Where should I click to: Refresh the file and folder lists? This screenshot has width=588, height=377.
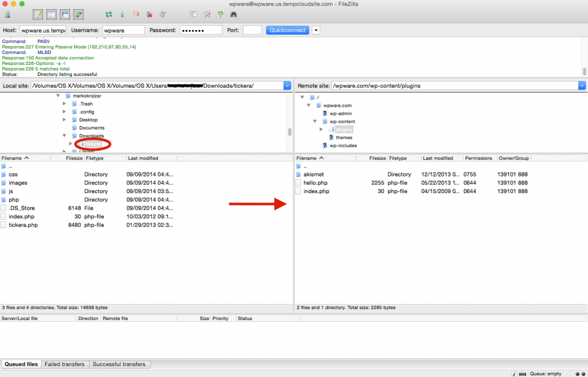[109, 14]
